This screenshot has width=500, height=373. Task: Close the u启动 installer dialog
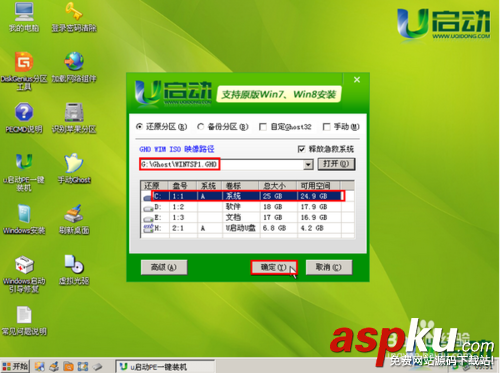[357, 80]
